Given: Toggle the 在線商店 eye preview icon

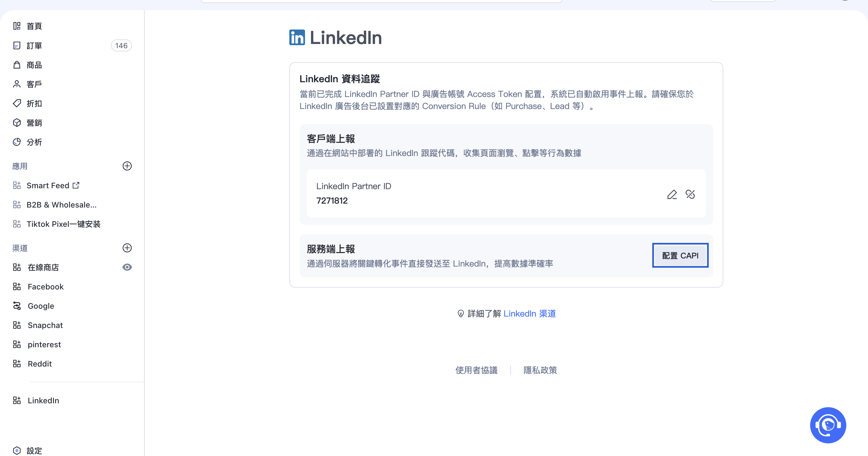Looking at the screenshot, I should click(x=127, y=267).
